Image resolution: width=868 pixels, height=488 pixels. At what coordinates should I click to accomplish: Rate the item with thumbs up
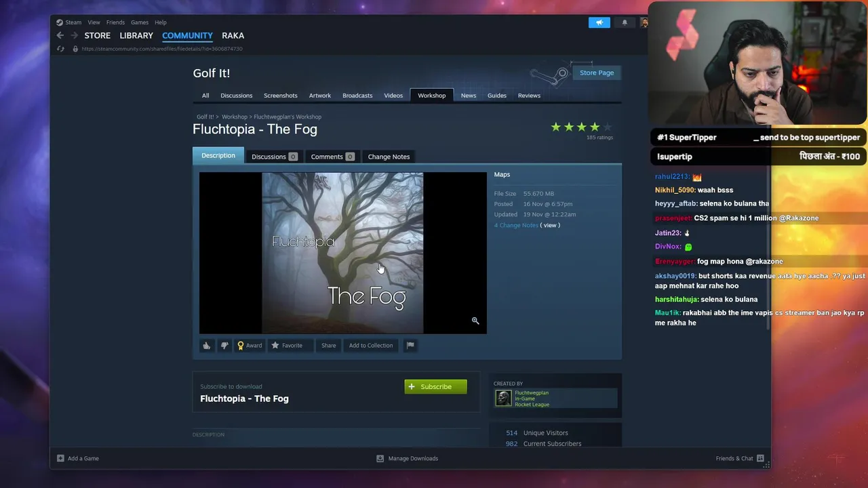[206, 346]
